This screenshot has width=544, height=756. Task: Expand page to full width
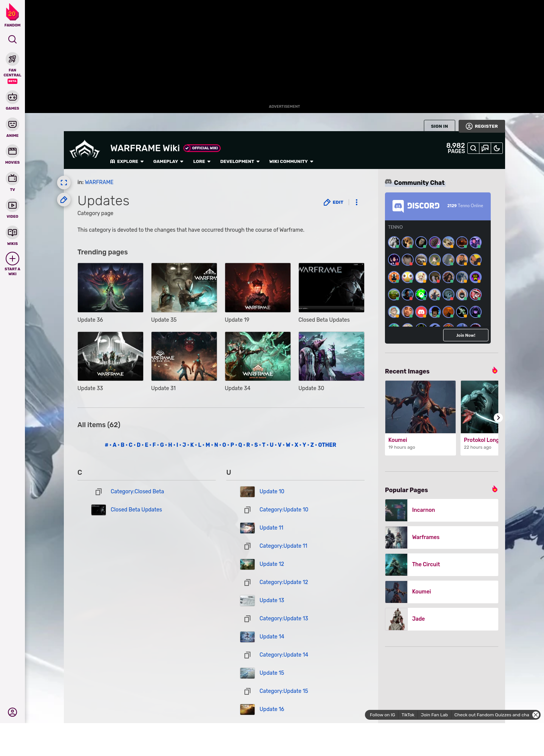tap(64, 183)
